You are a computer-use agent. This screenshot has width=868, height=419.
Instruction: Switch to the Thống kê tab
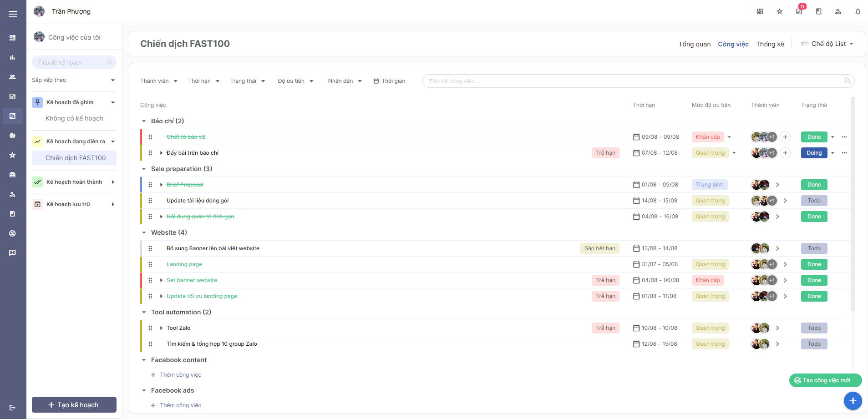click(770, 44)
